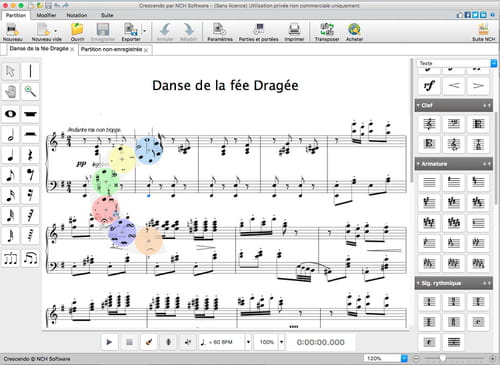The height and width of the screenshot is (365, 500).
Task: Click the Imprimer print button
Action: (x=294, y=32)
